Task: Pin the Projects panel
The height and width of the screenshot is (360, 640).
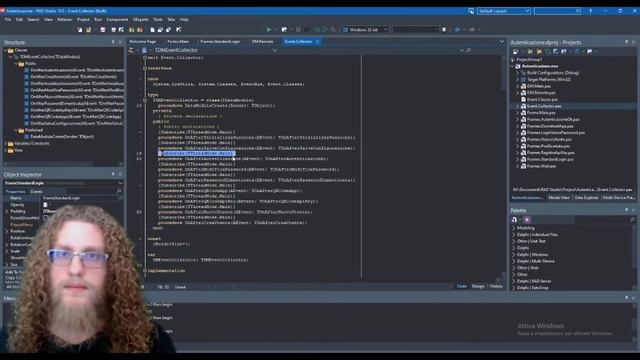Action: click(x=627, y=42)
